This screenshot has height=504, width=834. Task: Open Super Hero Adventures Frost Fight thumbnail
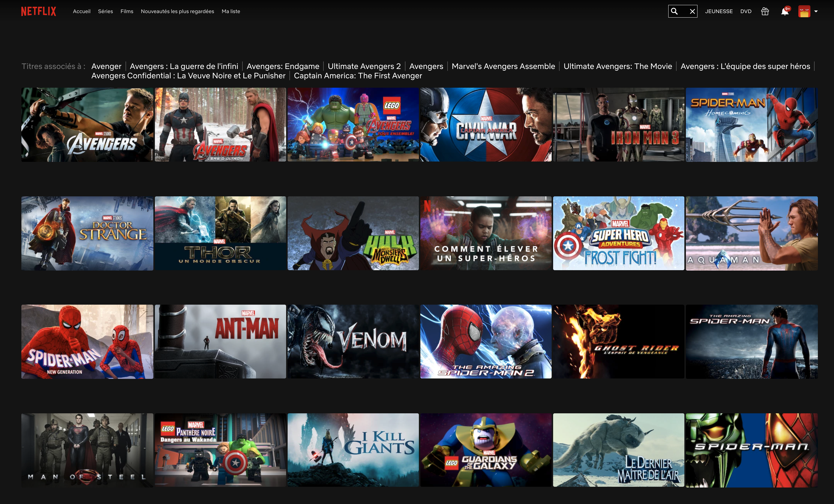tap(618, 233)
